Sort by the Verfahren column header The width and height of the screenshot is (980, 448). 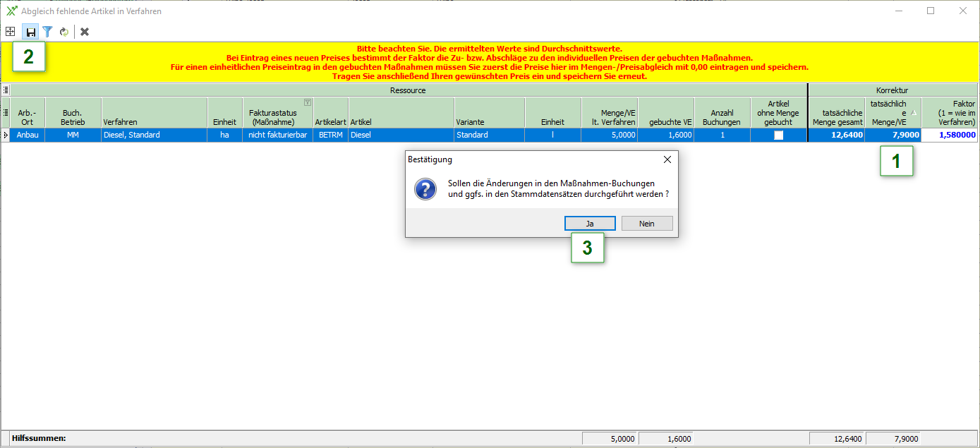tap(154, 121)
